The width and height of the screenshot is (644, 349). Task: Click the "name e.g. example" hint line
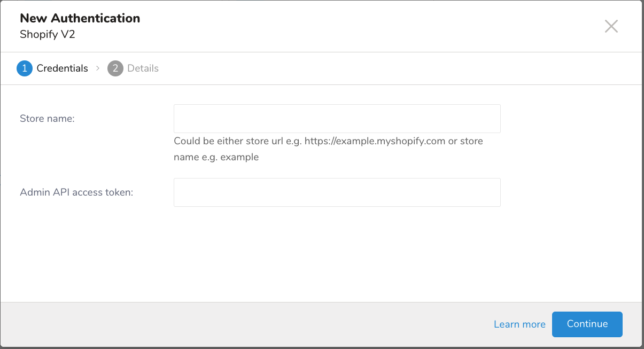click(216, 157)
